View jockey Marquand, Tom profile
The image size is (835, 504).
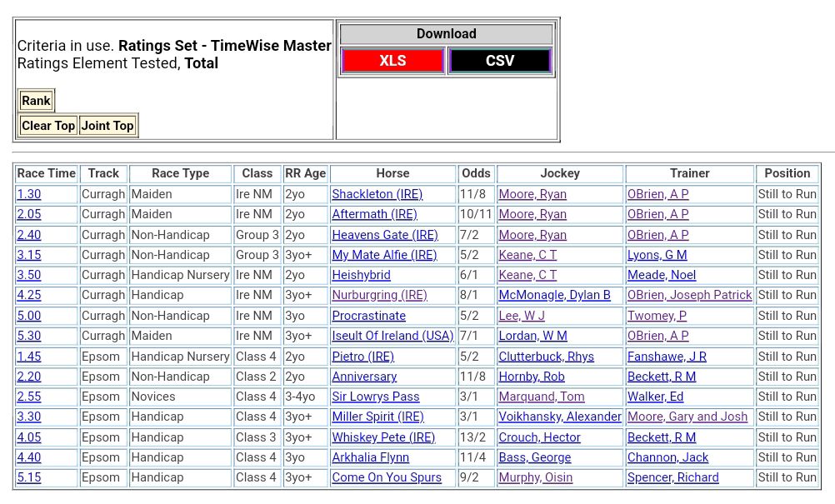click(x=541, y=397)
